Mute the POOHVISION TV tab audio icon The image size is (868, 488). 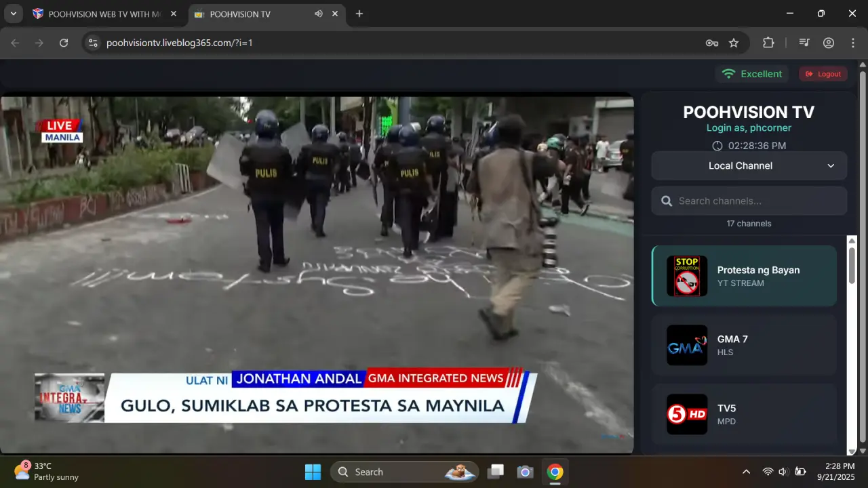tap(319, 14)
